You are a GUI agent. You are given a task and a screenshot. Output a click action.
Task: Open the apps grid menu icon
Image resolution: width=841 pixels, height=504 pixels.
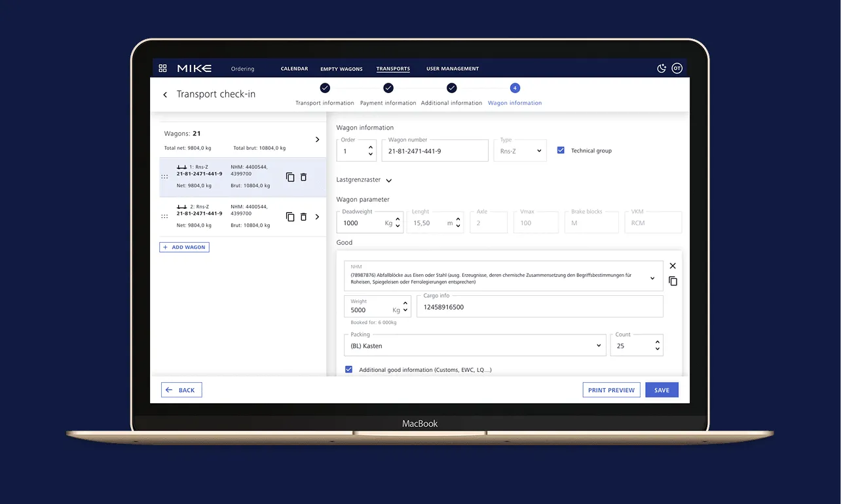(163, 68)
